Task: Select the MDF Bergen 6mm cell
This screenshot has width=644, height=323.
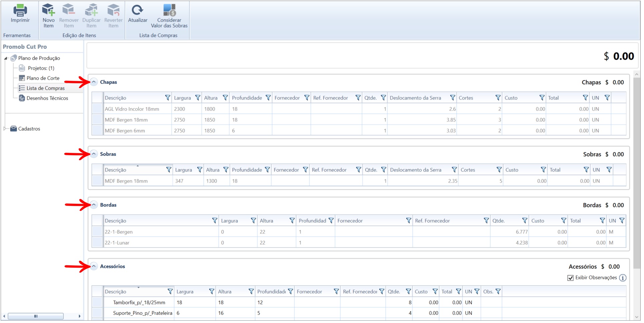Action: tap(138, 131)
